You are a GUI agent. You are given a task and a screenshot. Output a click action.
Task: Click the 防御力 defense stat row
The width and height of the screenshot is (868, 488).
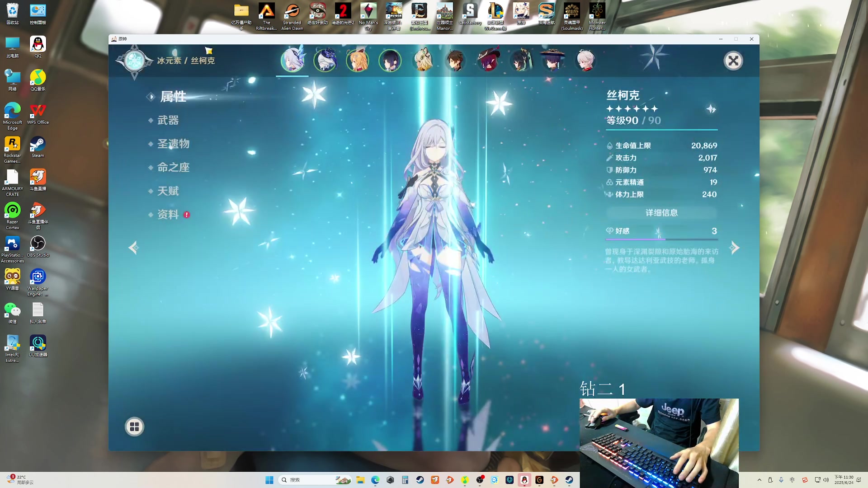(661, 170)
